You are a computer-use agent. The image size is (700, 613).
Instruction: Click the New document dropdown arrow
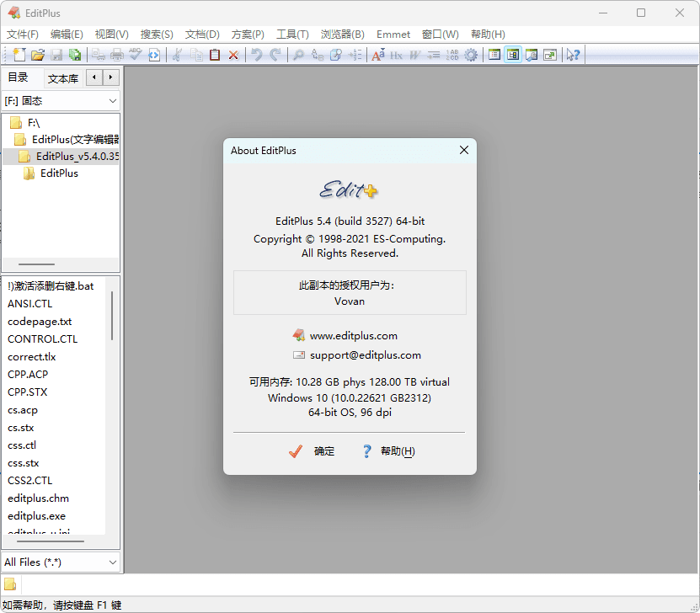pos(25,50)
